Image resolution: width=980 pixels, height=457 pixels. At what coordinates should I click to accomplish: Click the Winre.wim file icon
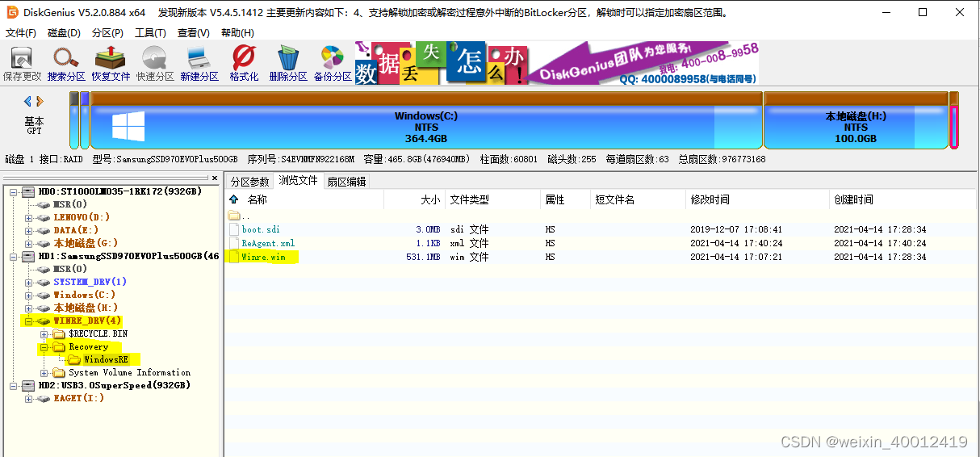(x=234, y=257)
